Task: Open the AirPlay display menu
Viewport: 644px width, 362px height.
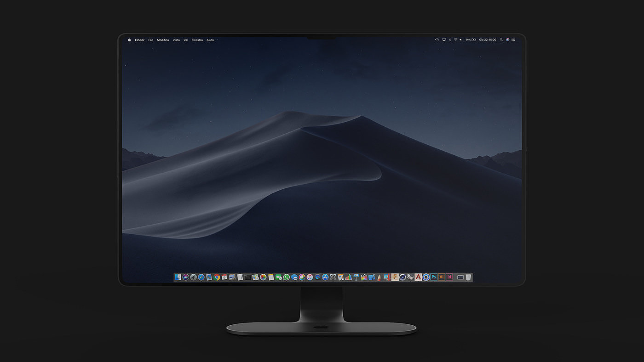Action: pyautogui.click(x=444, y=40)
